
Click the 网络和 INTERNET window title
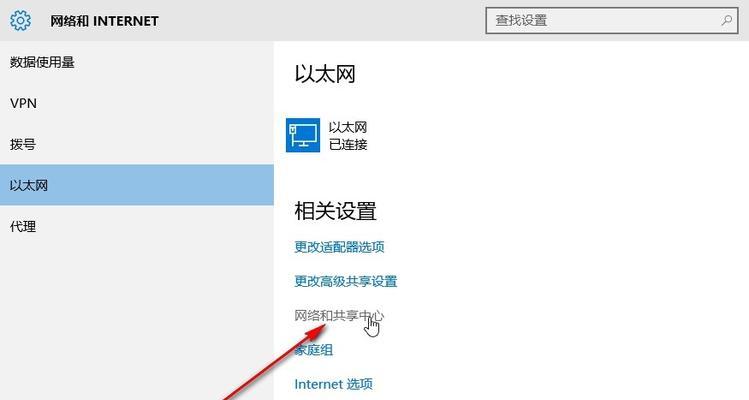[x=104, y=21]
